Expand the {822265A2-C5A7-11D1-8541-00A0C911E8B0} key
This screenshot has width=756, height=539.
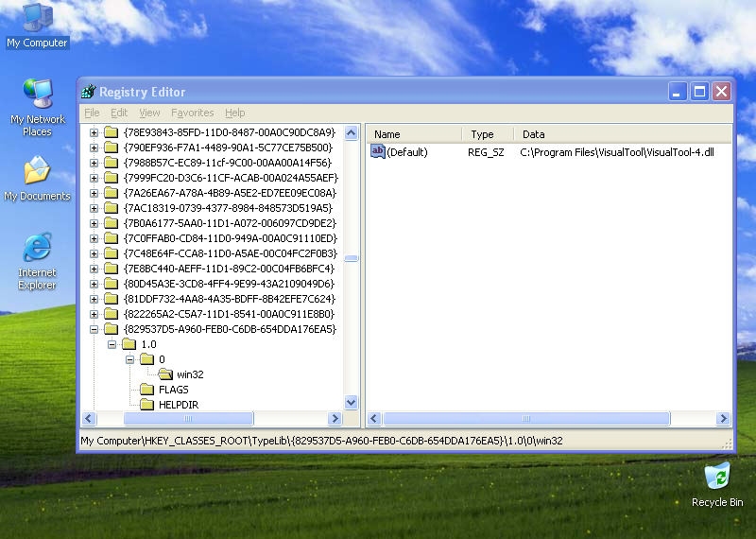click(x=94, y=314)
